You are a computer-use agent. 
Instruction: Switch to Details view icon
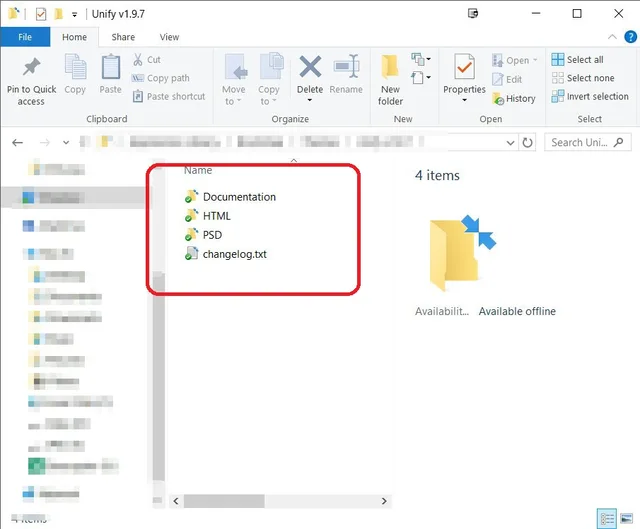click(607, 519)
